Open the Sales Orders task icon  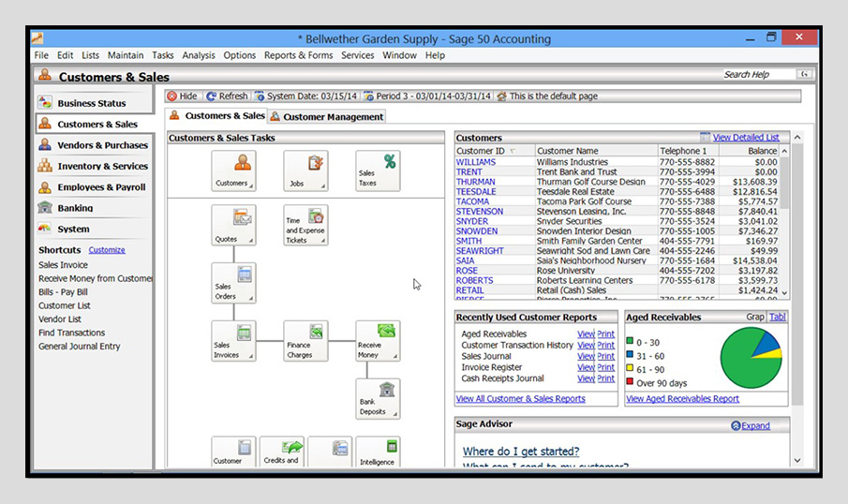233,283
